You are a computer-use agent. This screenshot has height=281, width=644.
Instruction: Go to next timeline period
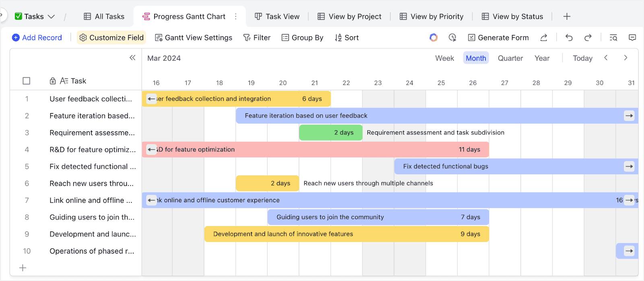click(625, 58)
